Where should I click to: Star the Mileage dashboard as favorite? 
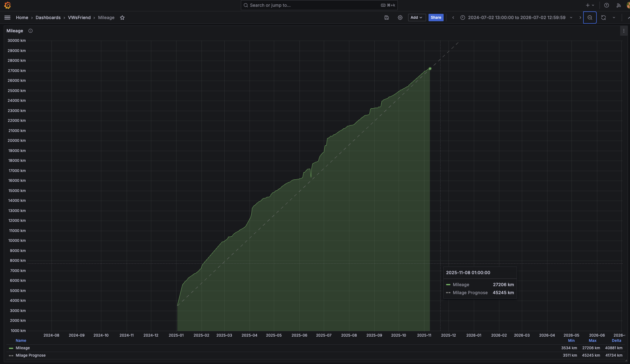click(x=122, y=18)
